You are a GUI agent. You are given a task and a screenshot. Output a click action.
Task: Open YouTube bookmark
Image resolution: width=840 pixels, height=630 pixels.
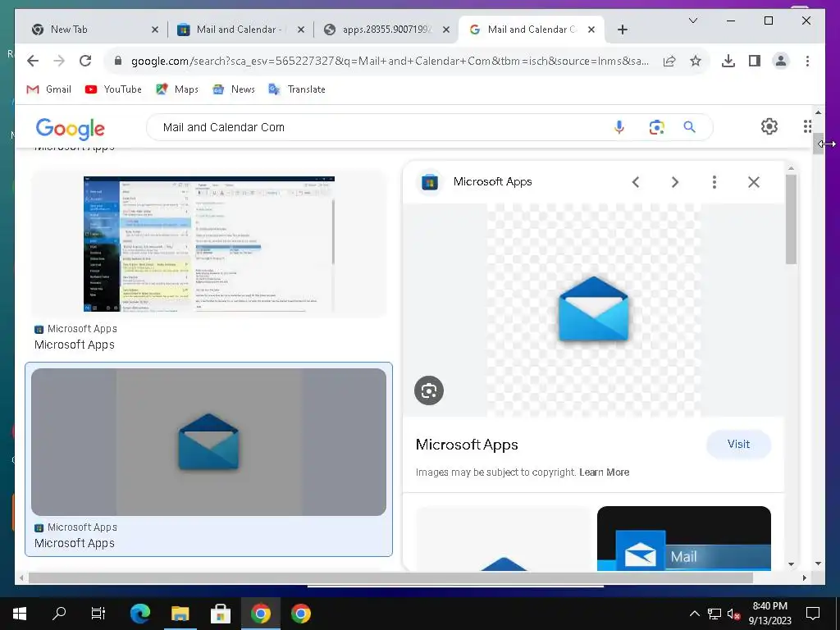click(113, 89)
